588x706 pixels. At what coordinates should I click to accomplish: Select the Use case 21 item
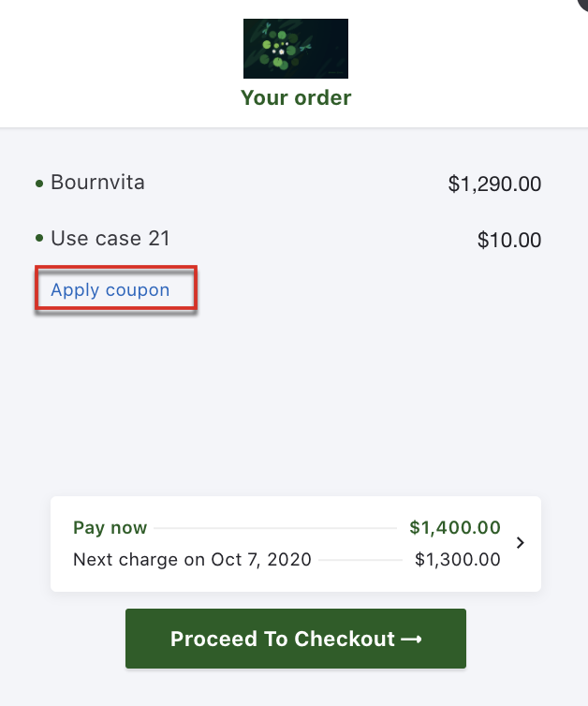click(110, 239)
